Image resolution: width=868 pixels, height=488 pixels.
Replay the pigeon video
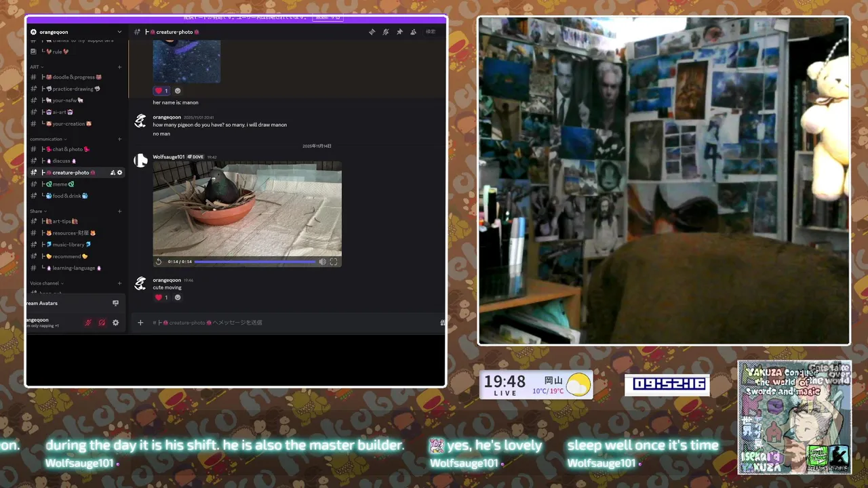point(159,262)
